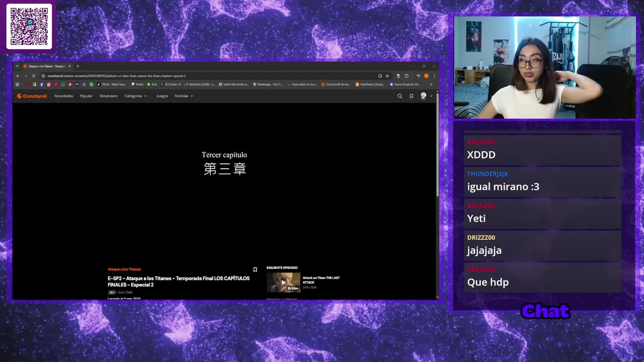Click the site information icon in address bar
Image resolution: width=644 pixels, height=362 pixels.
tap(43, 76)
